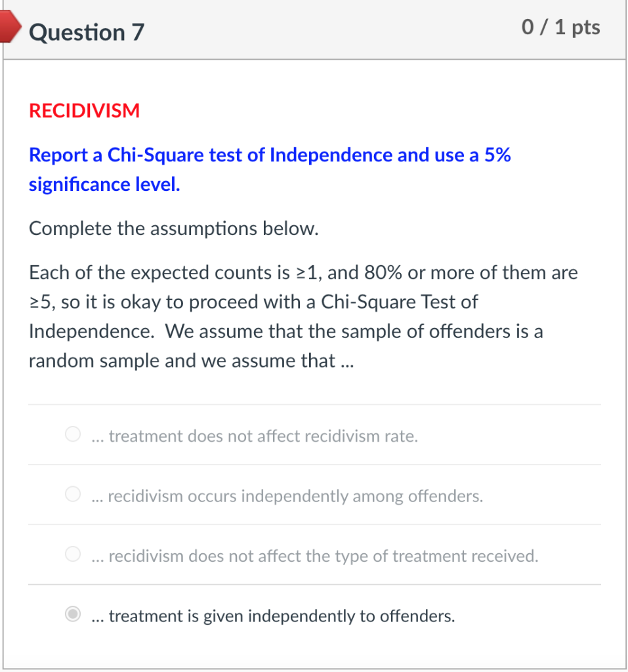
Task: Select radio button for 'recidivism does not affect treatment received'
Action: 72,553
